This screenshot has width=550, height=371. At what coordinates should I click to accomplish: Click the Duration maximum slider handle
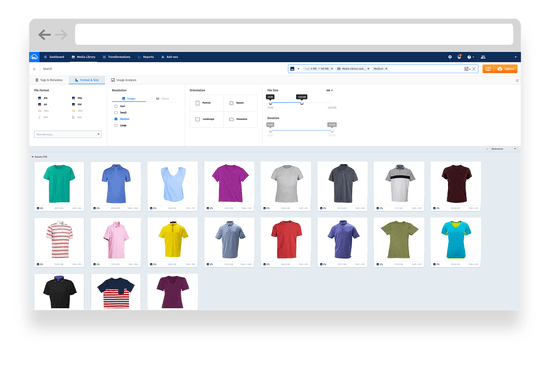click(x=332, y=131)
